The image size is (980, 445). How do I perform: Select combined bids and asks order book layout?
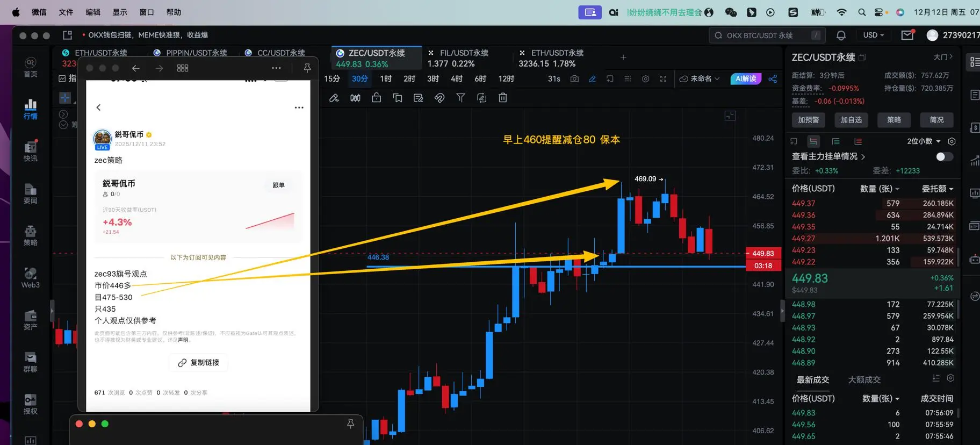(x=813, y=141)
